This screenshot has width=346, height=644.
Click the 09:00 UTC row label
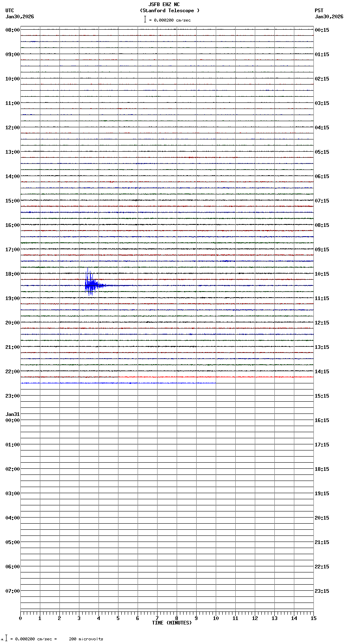(12, 54)
